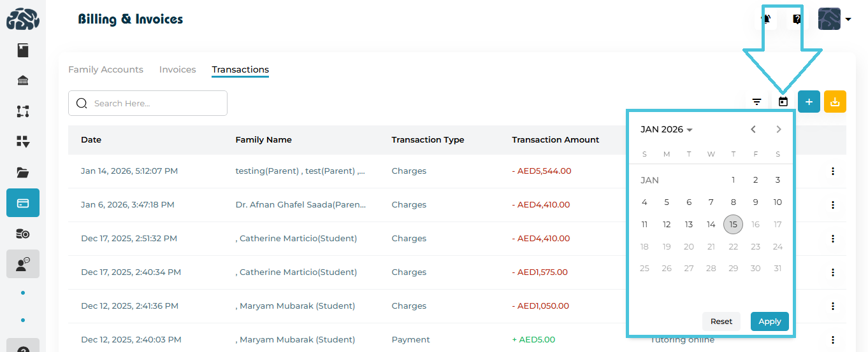This screenshot has width=868, height=352.
Task: Open three-dot menu for Jan 14 transaction
Action: [833, 171]
